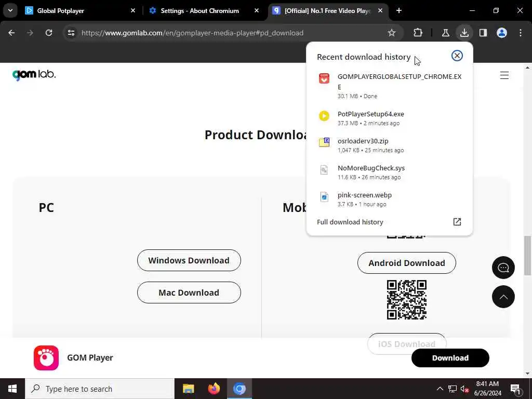This screenshot has width=532, height=399.
Task: Open Firefox from the taskbar
Action: click(214, 389)
